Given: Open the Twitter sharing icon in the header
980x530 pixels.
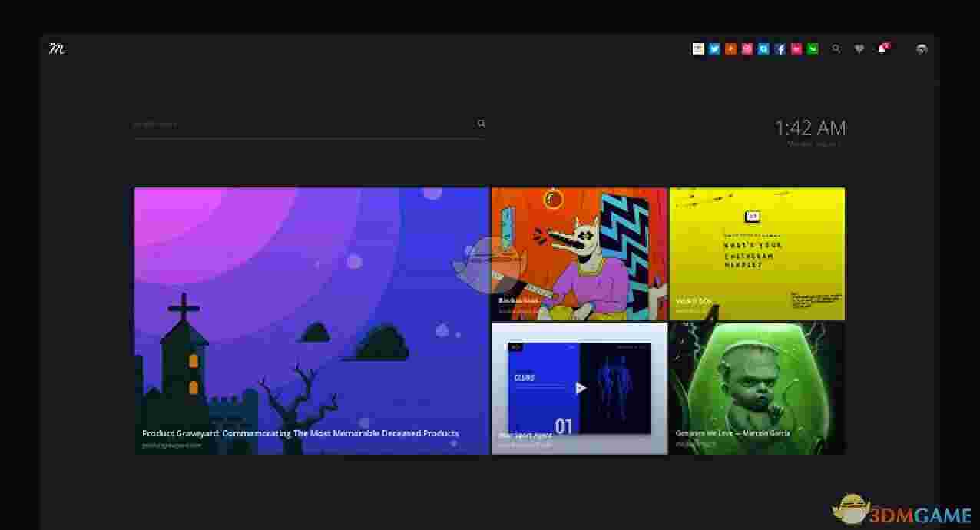Looking at the screenshot, I should coord(714,48).
